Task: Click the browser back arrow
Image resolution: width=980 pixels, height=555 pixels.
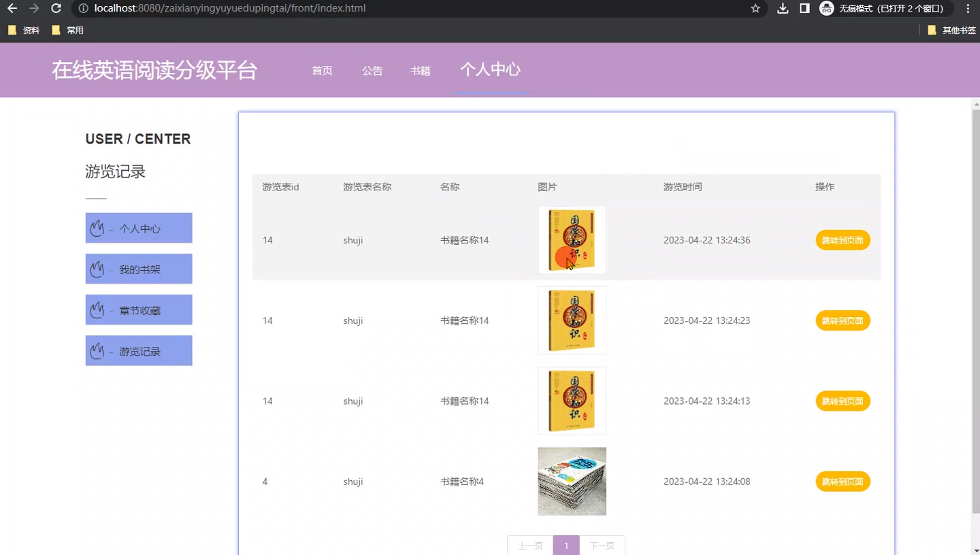Action: [x=12, y=9]
